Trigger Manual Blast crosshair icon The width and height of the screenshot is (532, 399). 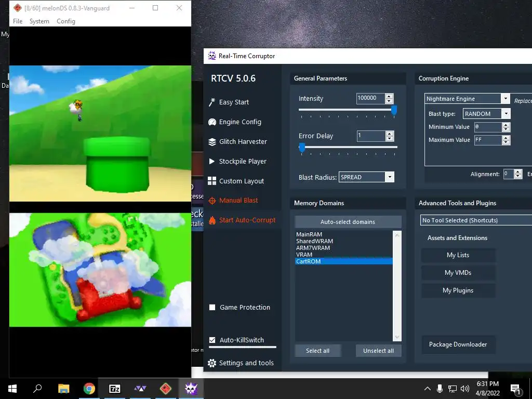tap(212, 201)
